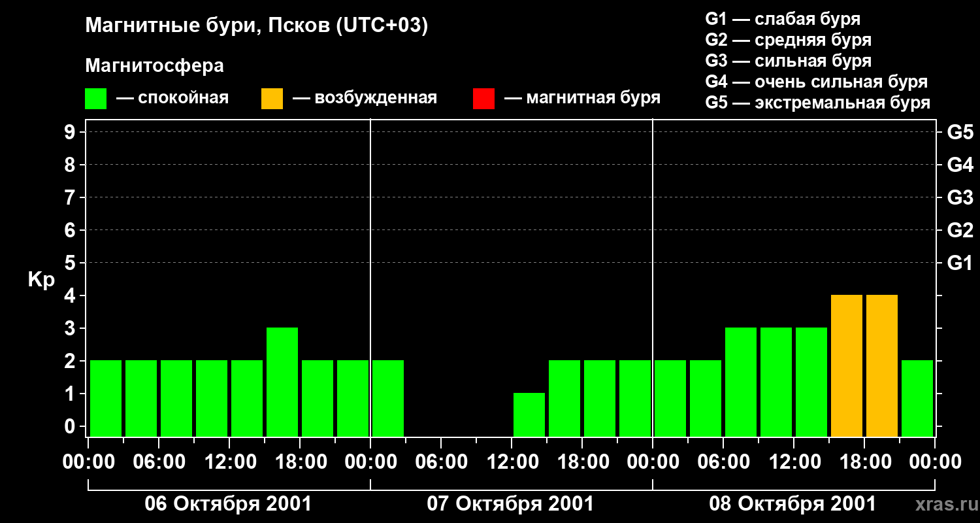980x523 pixels.
Task: Click the 18:00 time label under 08 October
Action: 864,462
